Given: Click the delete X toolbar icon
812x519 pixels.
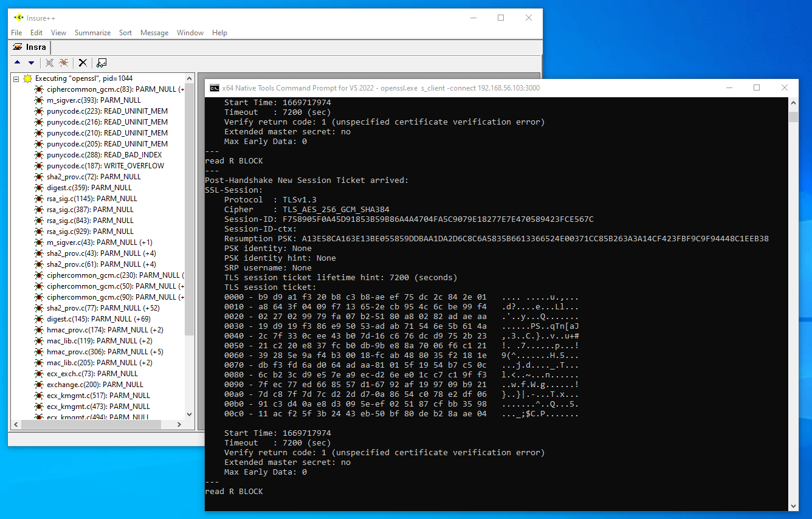Looking at the screenshot, I should coord(83,63).
